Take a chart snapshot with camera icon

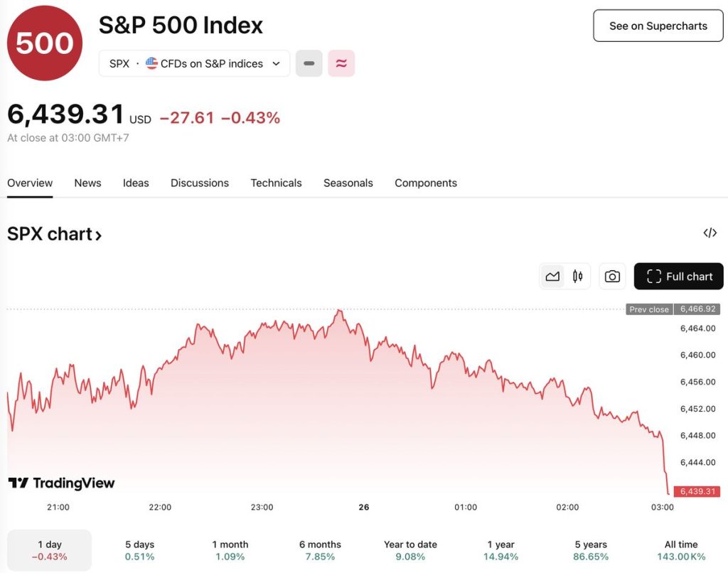click(x=612, y=276)
